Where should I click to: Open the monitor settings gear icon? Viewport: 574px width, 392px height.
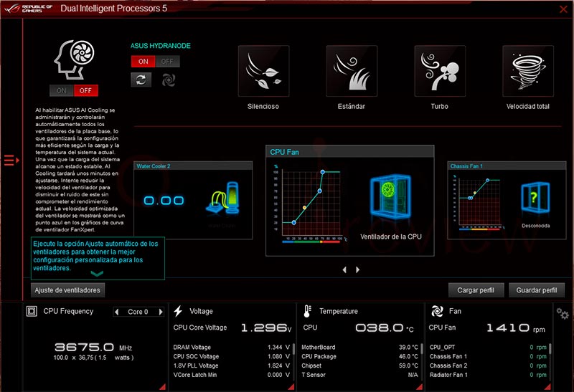coord(562,314)
